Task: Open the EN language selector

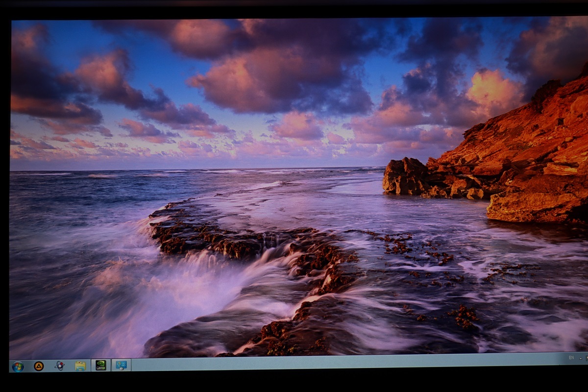Action: coord(571,358)
